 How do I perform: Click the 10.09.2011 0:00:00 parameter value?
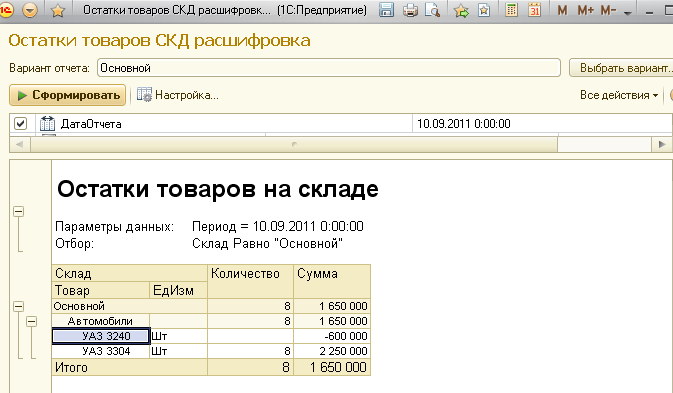464,124
